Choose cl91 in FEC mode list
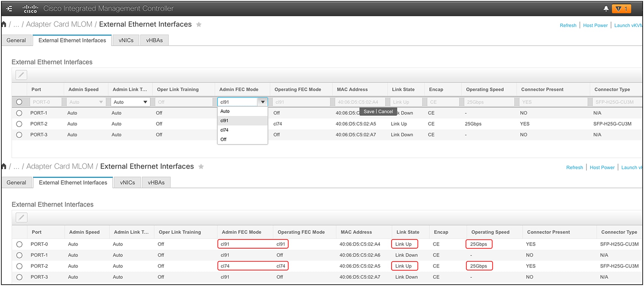The width and height of the screenshot is (644, 286). tap(242, 121)
